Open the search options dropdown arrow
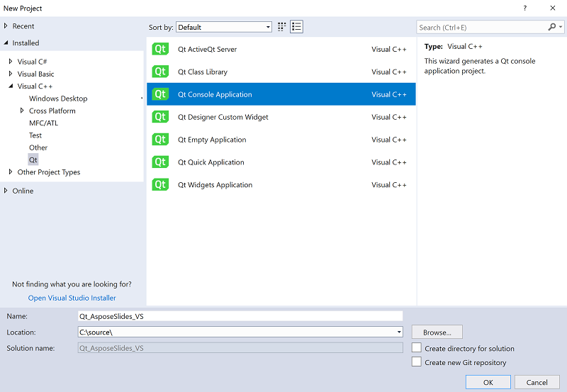 (561, 27)
